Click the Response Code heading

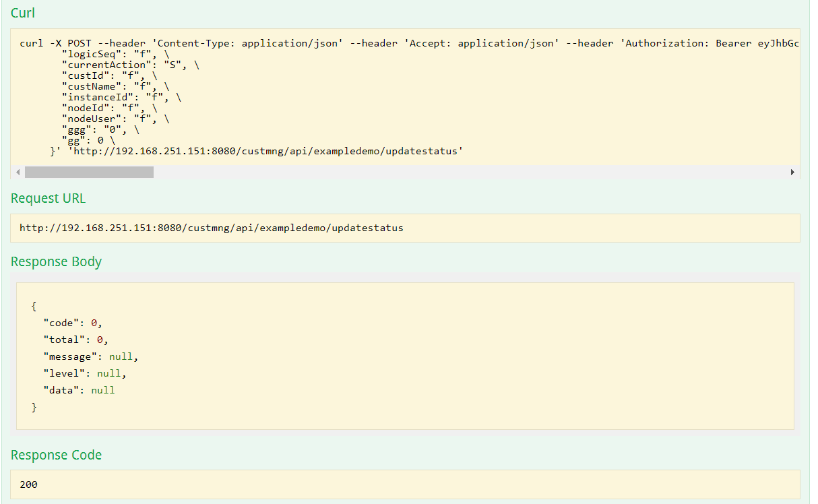point(56,455)
